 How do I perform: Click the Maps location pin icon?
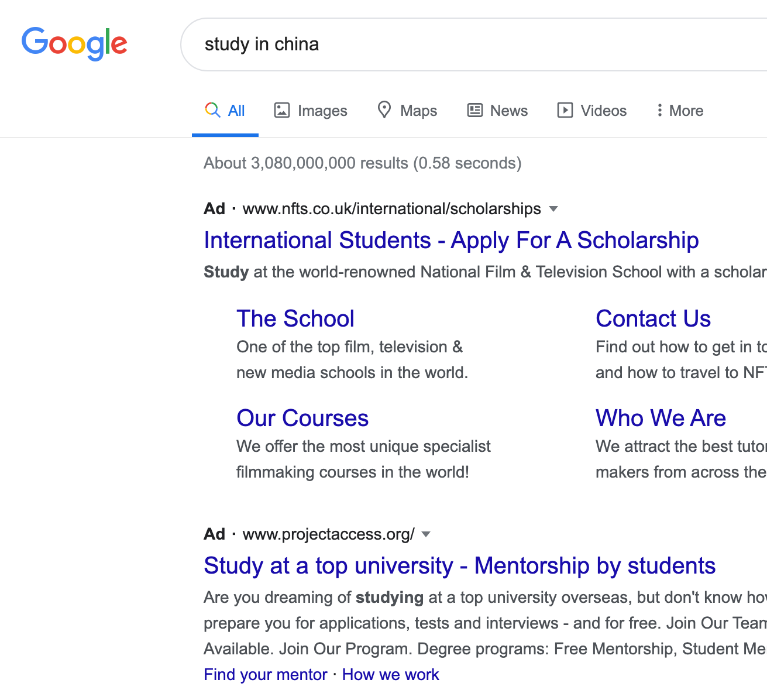click(x=384, y=109)
